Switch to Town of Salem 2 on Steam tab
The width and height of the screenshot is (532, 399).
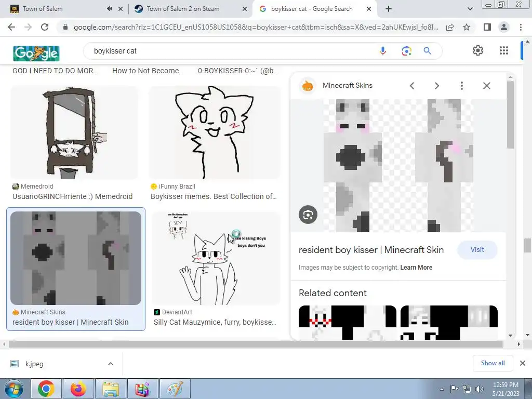click(183, 9)
